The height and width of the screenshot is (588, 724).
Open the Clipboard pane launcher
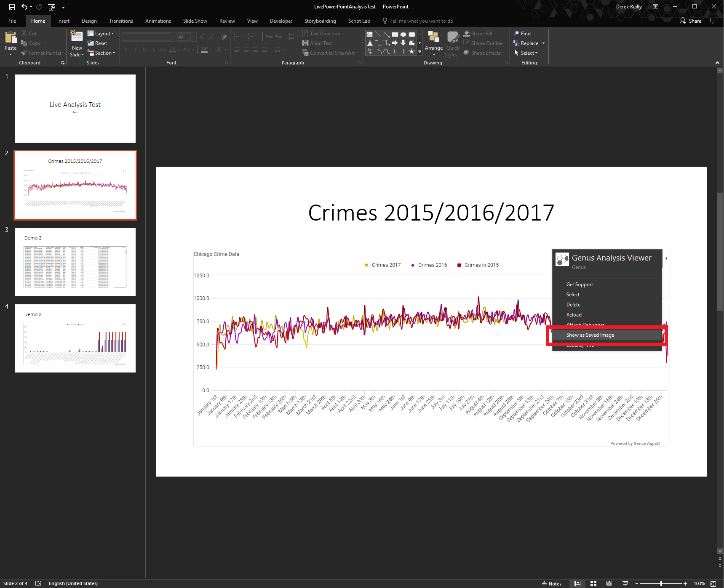63,63
